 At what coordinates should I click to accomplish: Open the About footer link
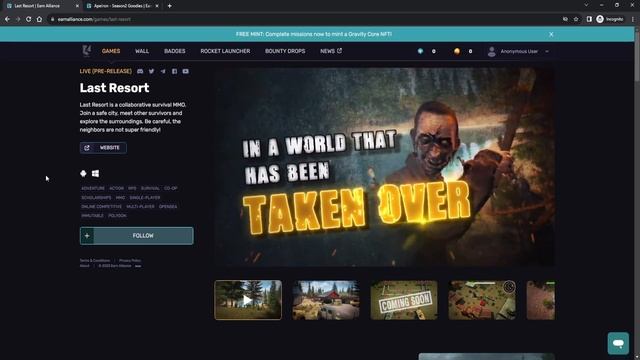point(84,266)
